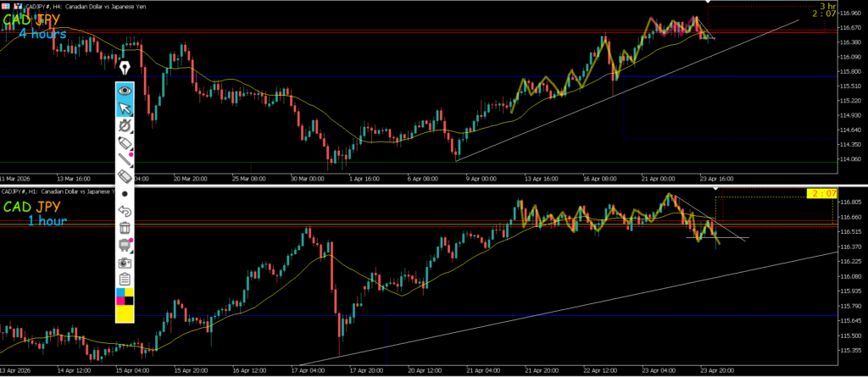Toggle the crossed-out pen drawing tool
The height and width of the screenshot is (377, 868).
(125, 125)
